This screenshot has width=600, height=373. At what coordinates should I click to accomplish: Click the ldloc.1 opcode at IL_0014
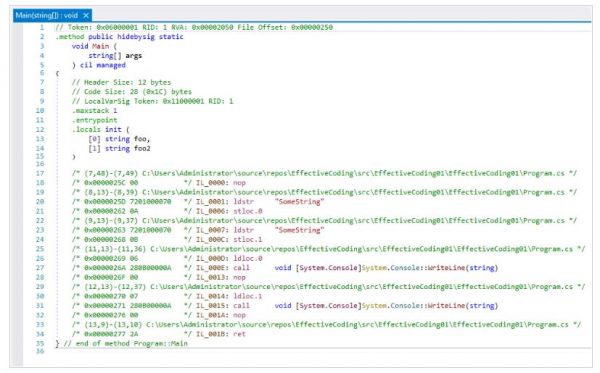248,296
